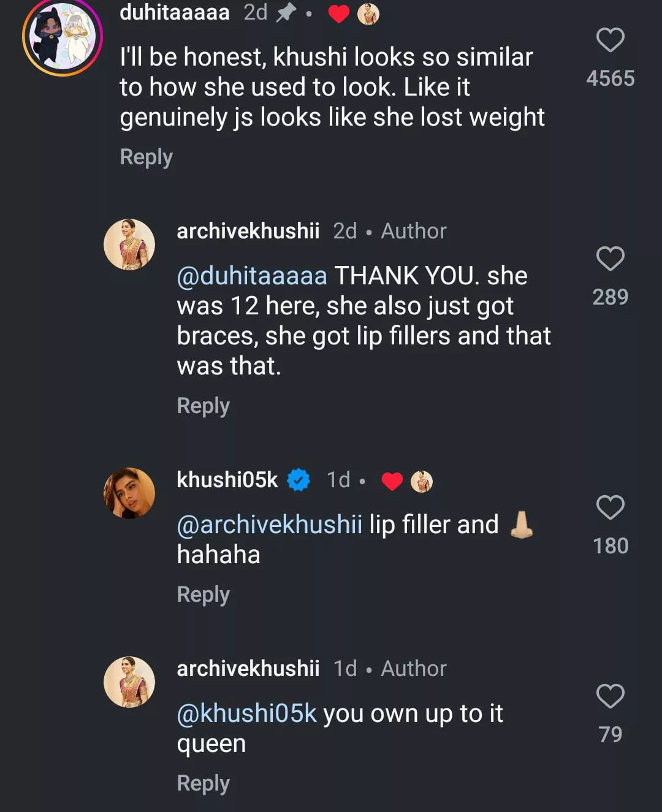
Task: Like khushi05k's lip filler comment
Action: (x=610, y=507)
